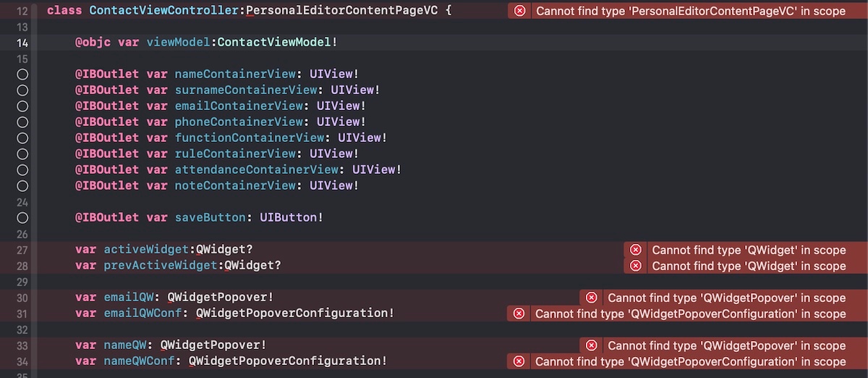Click outlet circle for saveButton
868x378 pixels.
(x=22, y=217)
